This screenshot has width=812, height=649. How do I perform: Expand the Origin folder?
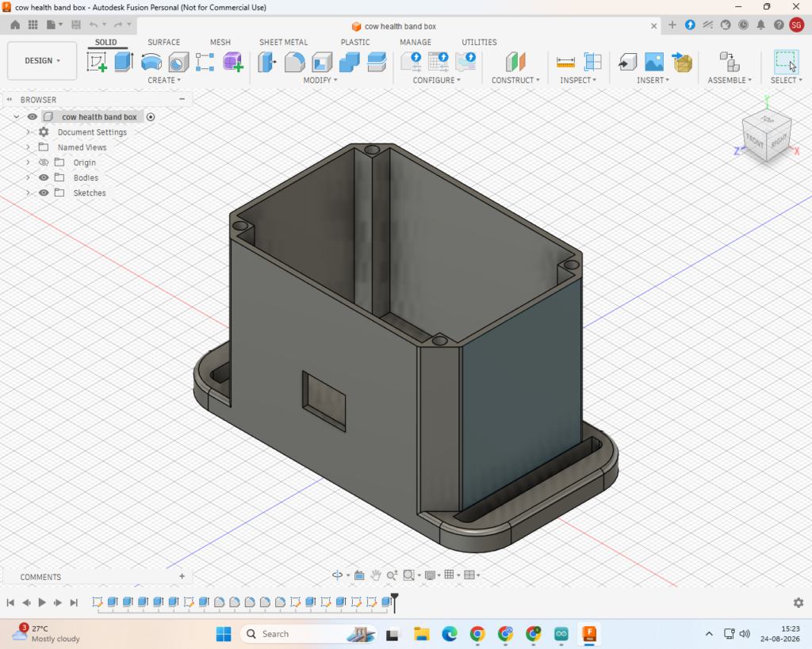tap(28, 162)
